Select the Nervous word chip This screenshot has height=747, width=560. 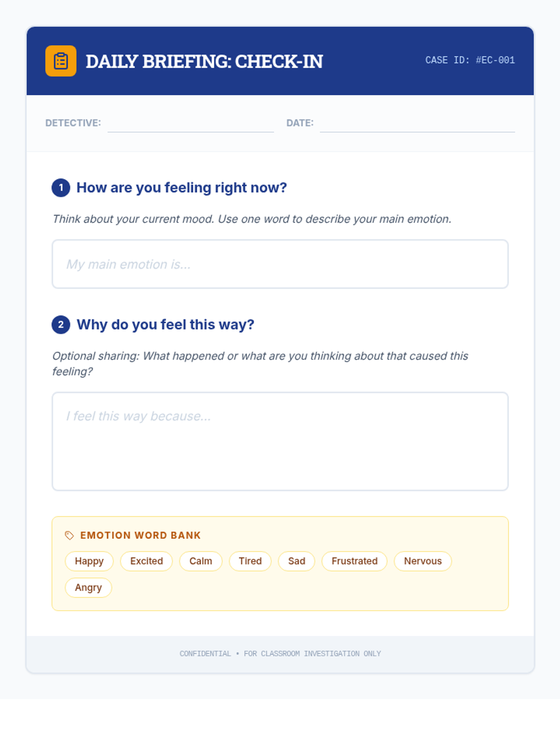[x=423, y=561]
